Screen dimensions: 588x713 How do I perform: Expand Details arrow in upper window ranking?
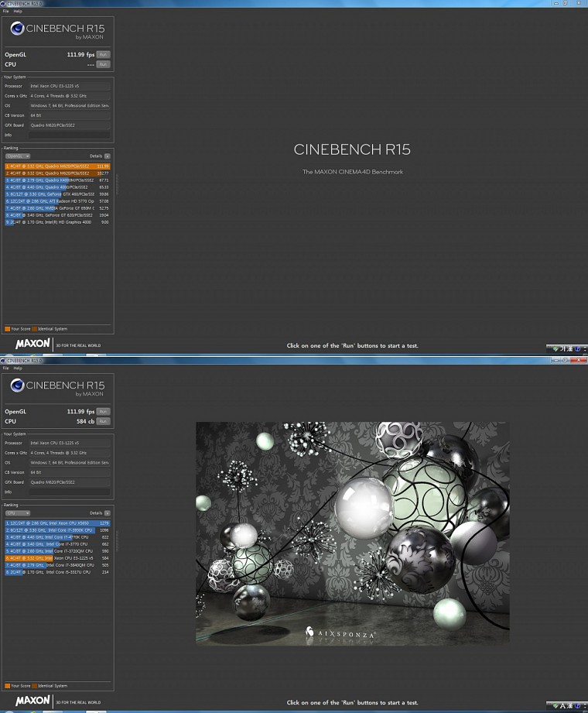[x=108, y=156]
